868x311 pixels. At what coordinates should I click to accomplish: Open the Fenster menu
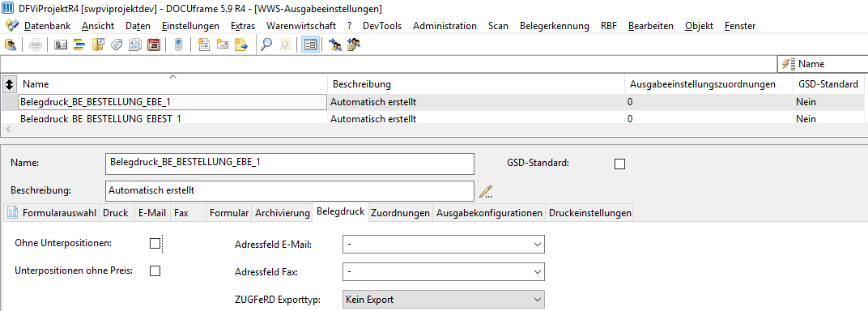739,25
